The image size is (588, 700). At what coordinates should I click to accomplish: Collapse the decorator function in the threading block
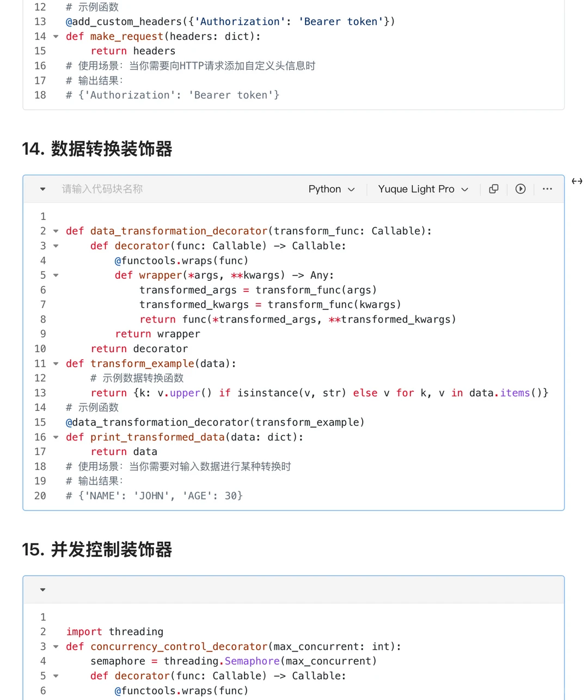click(x=56, y=676)
